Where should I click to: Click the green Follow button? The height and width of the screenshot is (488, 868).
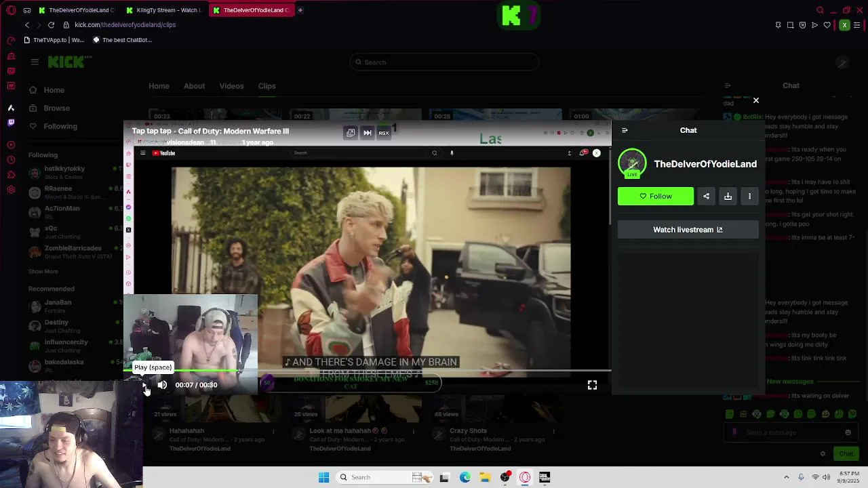click(x=656, y=197)
